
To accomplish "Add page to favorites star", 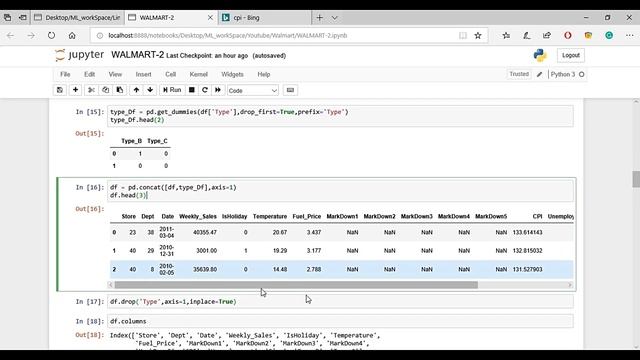I will click(478, 36).
